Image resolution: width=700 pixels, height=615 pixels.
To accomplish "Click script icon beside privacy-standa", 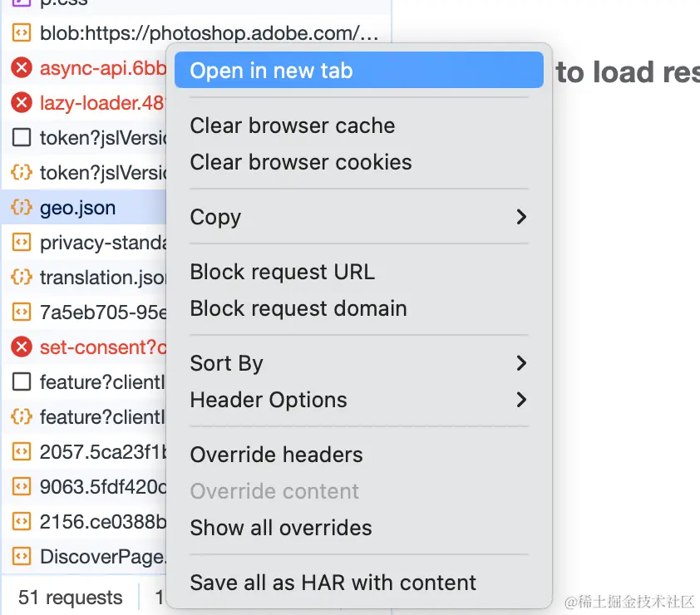I will (22, 243).
